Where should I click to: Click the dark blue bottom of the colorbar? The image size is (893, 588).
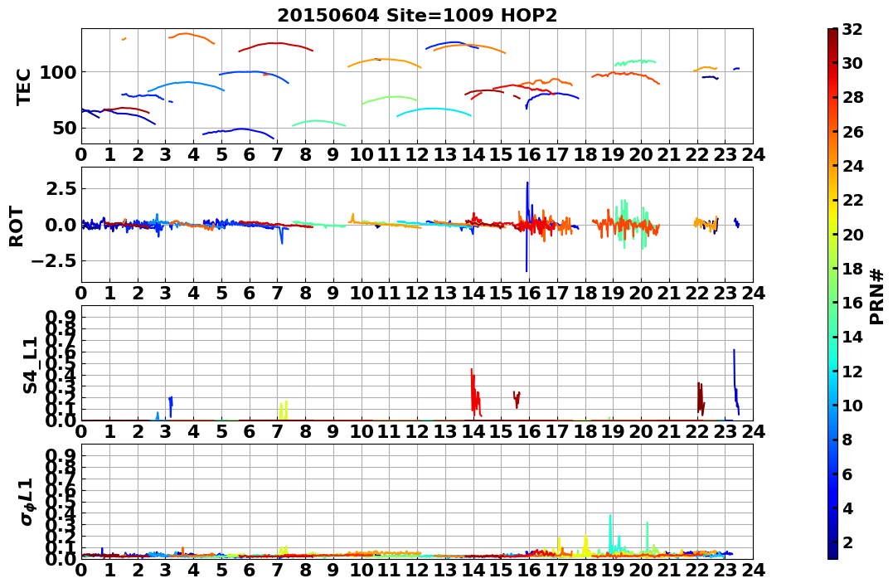[x=832, y=554]
